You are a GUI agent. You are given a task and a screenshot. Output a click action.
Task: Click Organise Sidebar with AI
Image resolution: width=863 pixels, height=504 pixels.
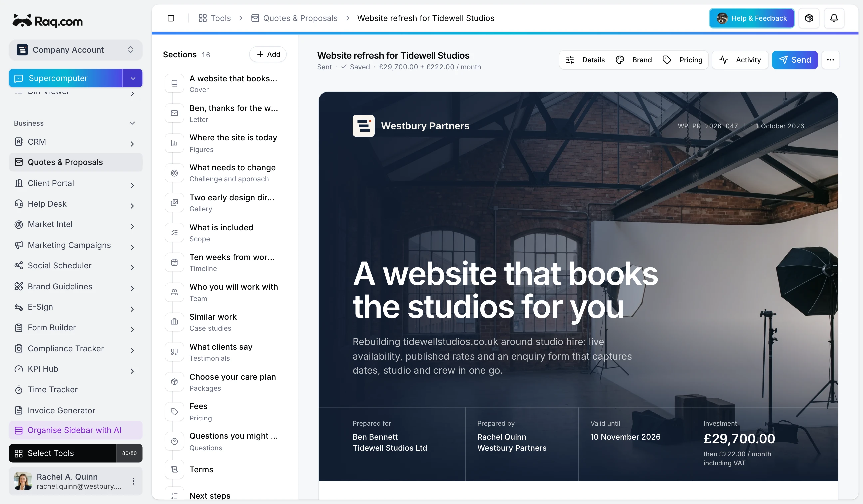coord(76,430)
